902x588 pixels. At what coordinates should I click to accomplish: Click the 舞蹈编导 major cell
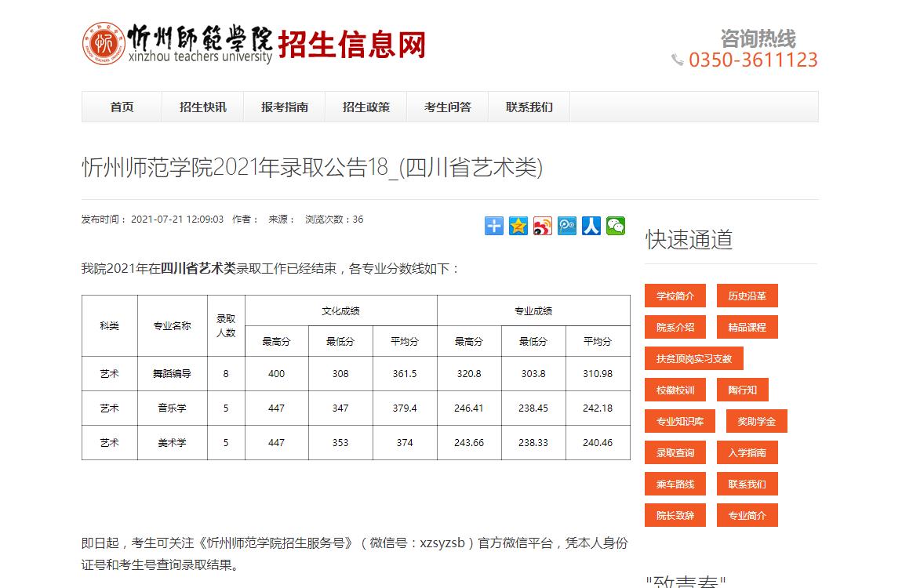172,374
